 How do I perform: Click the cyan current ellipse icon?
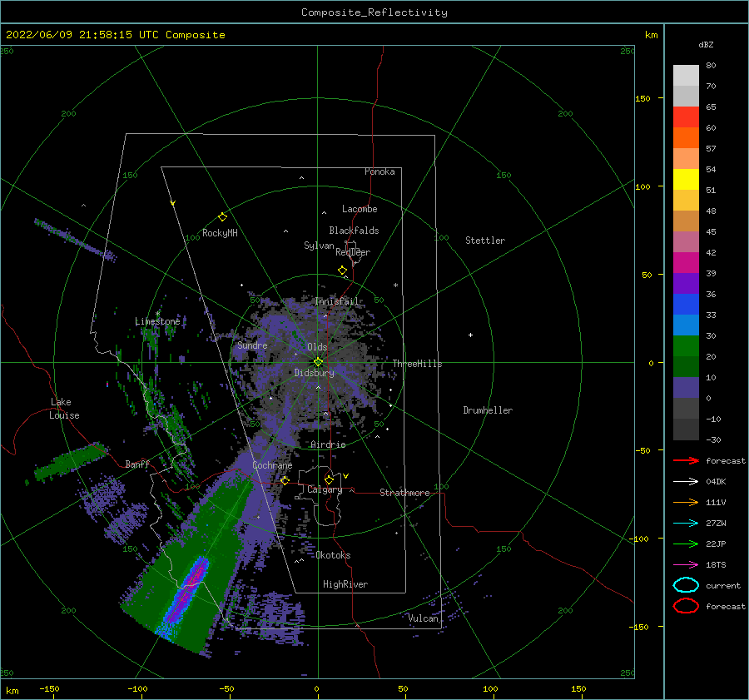tap(686, 585)
